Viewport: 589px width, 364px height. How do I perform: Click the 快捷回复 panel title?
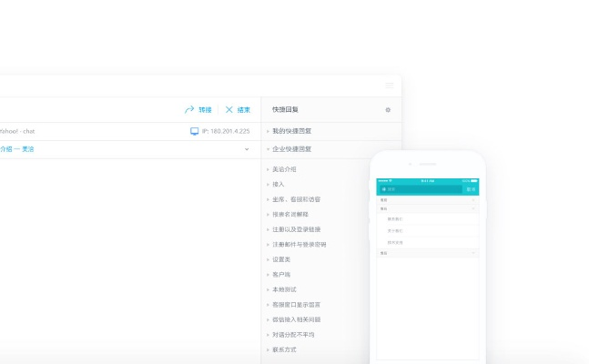[x=285, y=109]
